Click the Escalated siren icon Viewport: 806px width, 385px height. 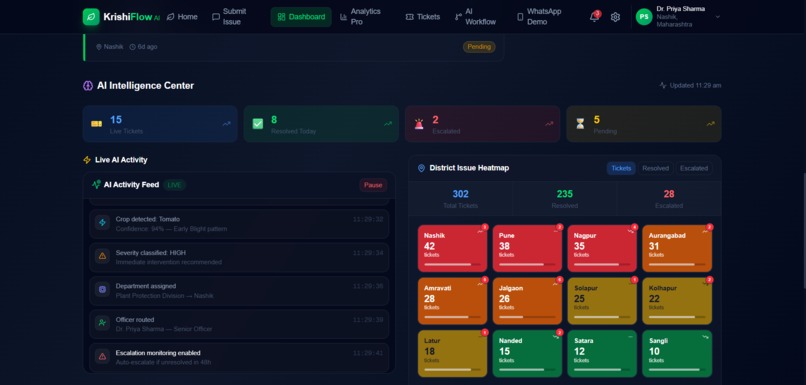[419, 124]
